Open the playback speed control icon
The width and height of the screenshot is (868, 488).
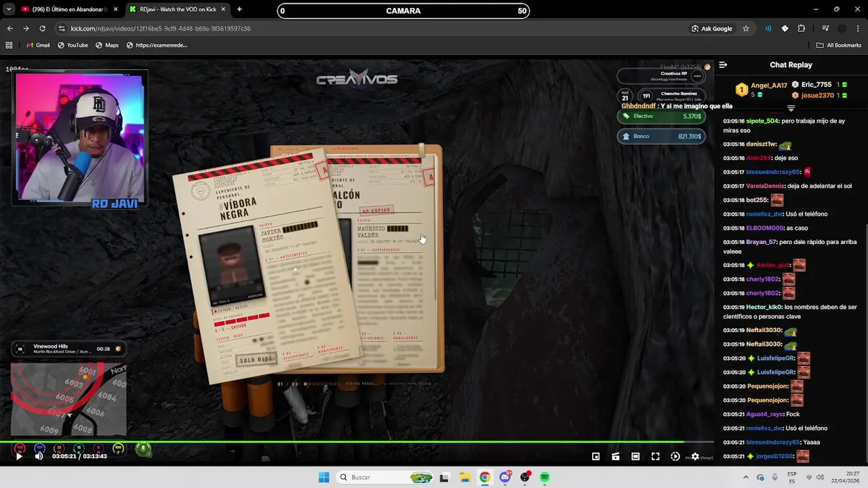click(675, 457)
